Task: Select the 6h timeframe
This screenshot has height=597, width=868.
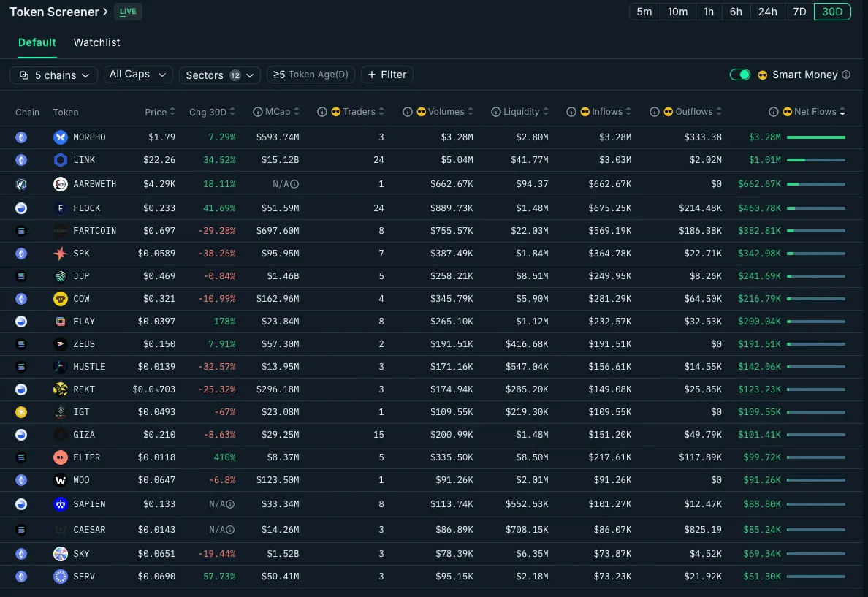Action: click(736, 12)
